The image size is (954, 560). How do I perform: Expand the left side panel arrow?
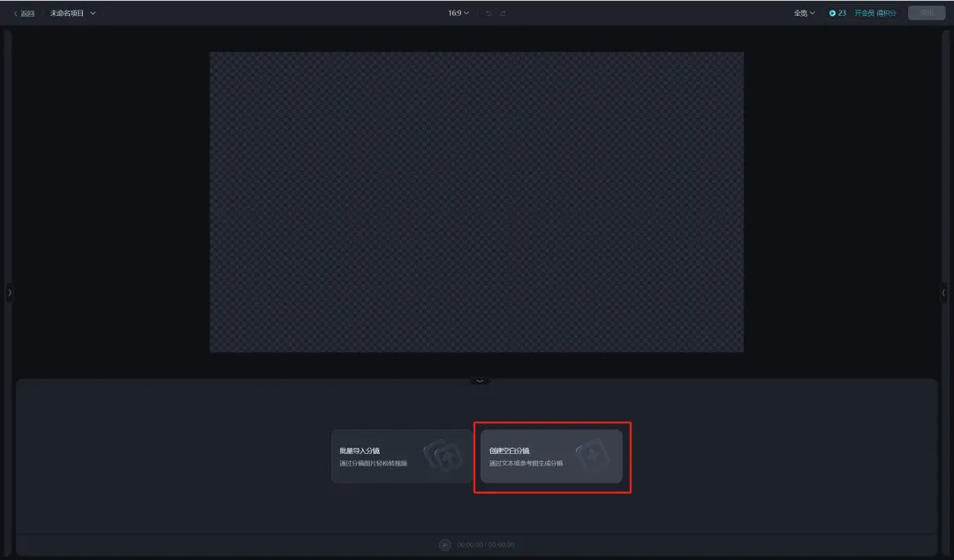click(x=10, y=292)
